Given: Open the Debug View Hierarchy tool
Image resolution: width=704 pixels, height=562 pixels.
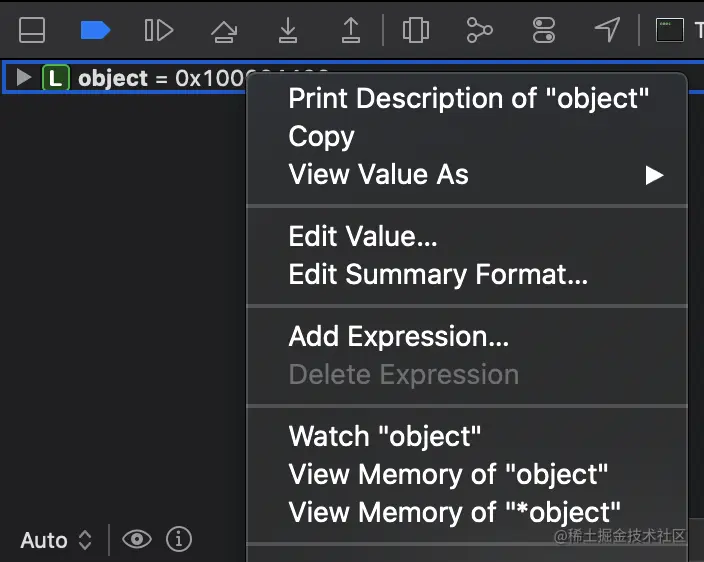Looking at the screenshot, I should (416, 30).
